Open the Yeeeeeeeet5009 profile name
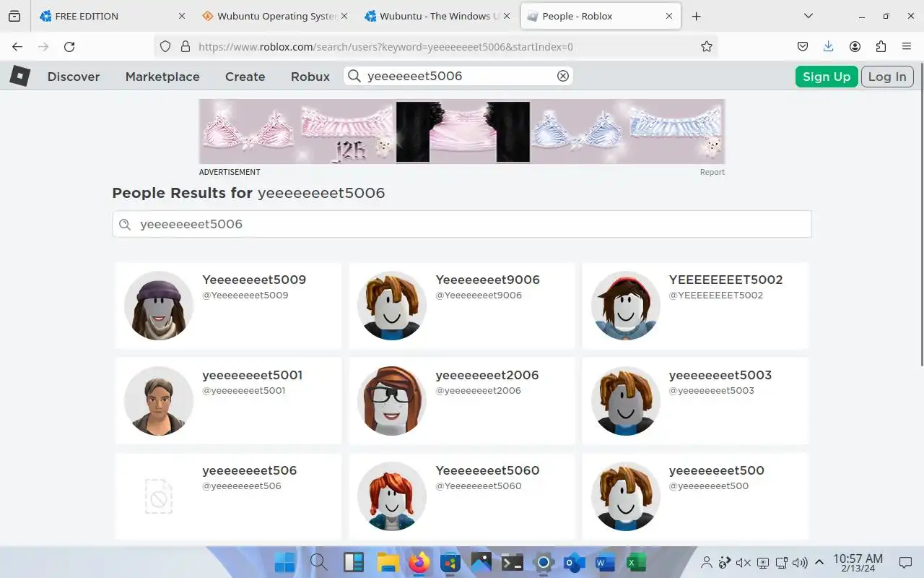The height and width of the screenshot is (578, 924). 254,280
